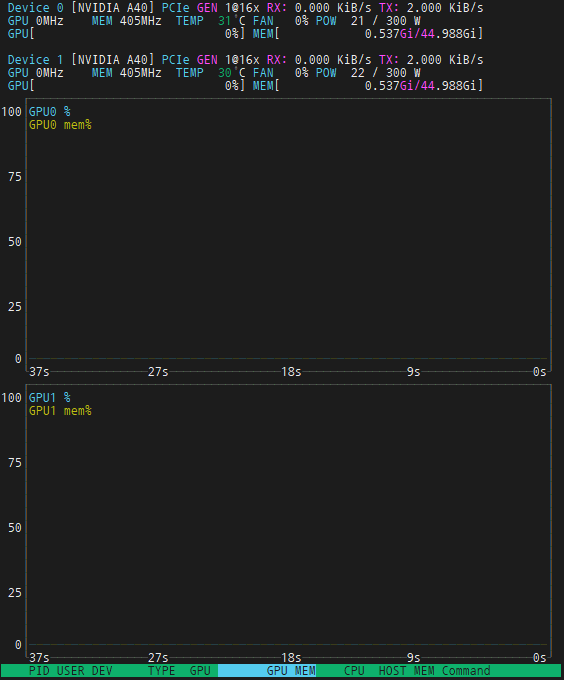
Task: Click Device 0 'FAN 0%' reading
Action: [x=280, y=21]
